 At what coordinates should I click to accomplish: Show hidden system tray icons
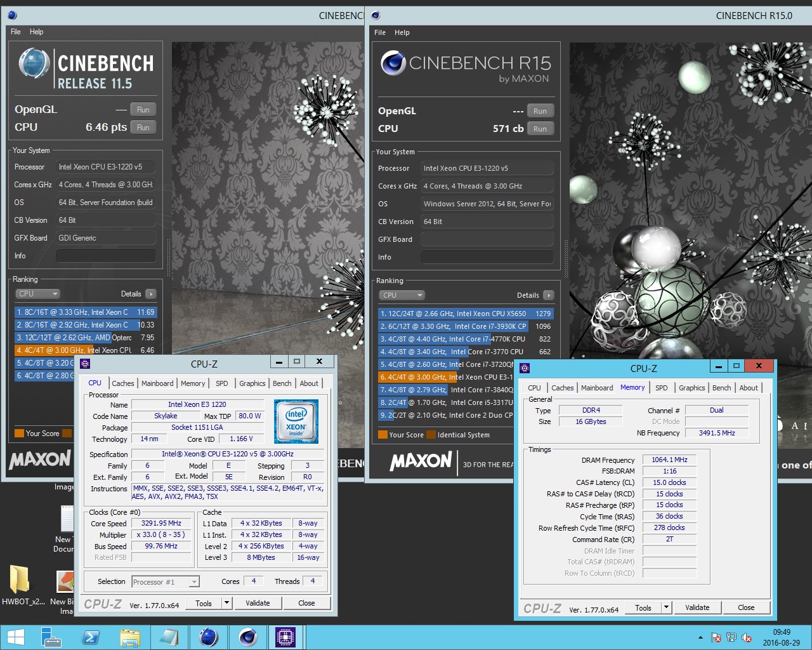[700, 638]
